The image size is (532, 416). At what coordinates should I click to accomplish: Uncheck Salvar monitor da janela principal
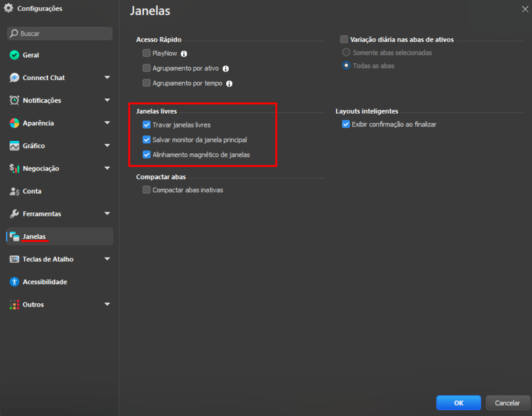[x=147, y=139]
